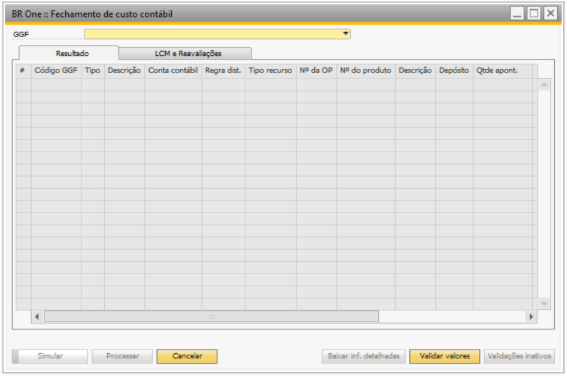Click the Processar button
This screenshot has height=376, width=567.
pos(122,356)
